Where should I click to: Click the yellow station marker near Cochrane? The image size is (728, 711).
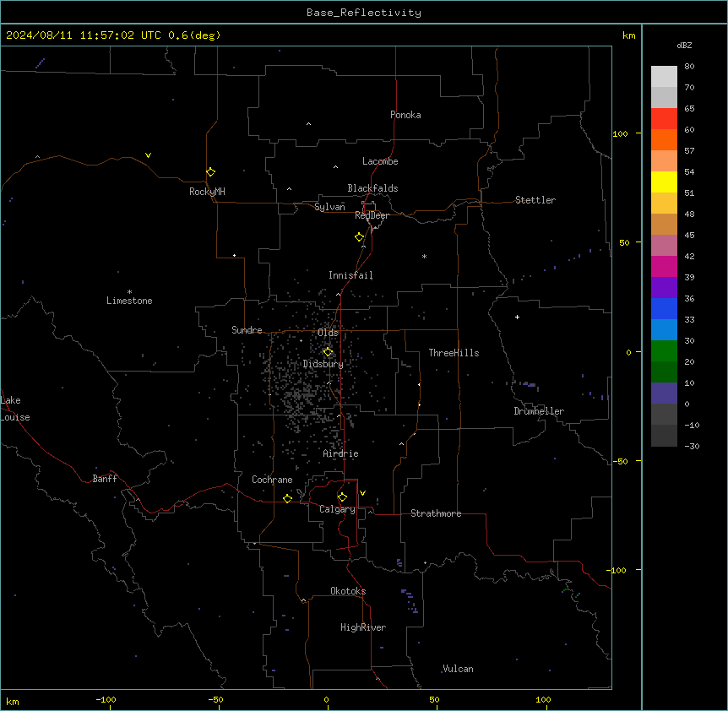[x=287, y=498]
